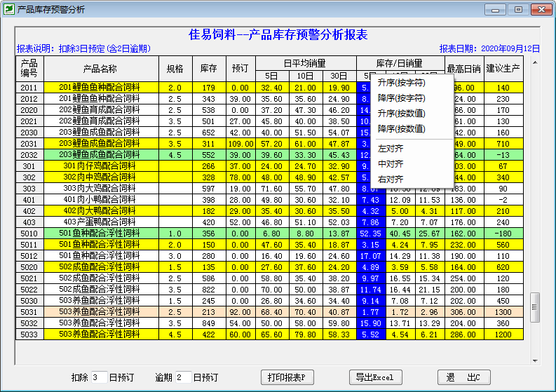Click the 产品编号 column header

29,69
